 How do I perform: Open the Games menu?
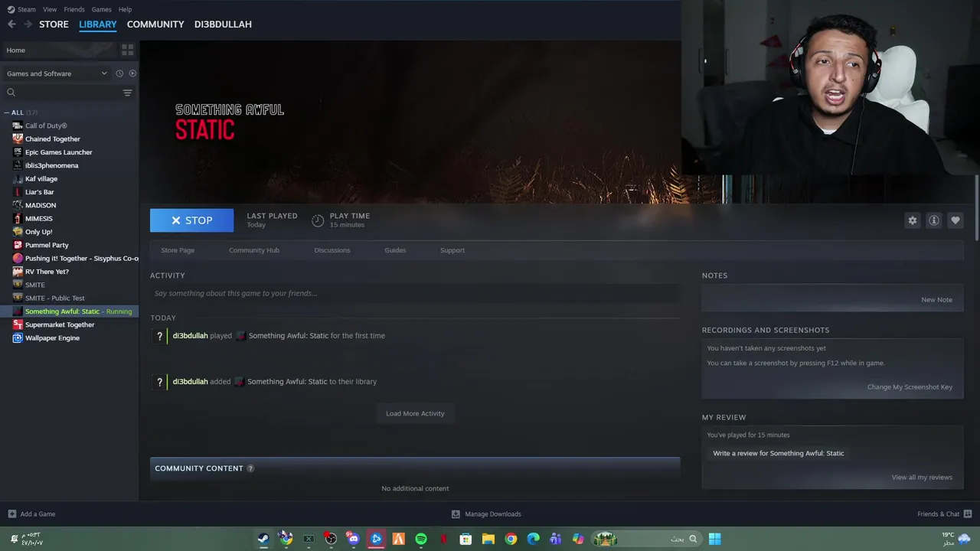[101, 9]
